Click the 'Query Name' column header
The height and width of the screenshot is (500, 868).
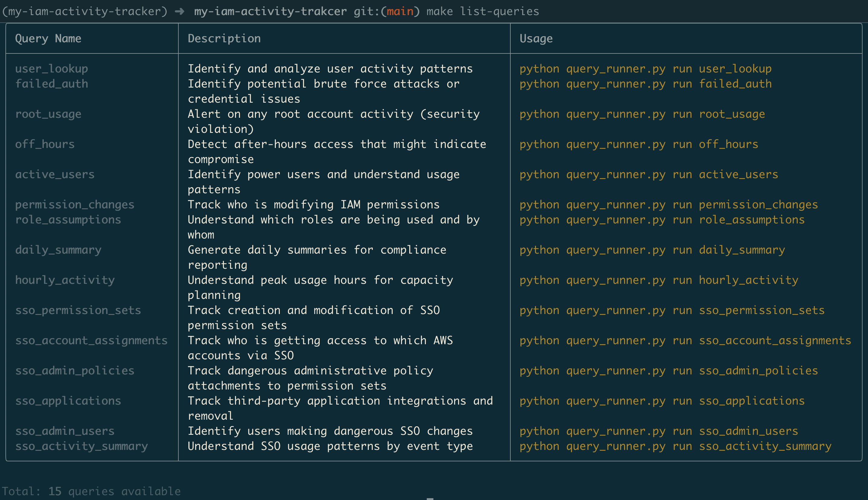tap(48, 38)
